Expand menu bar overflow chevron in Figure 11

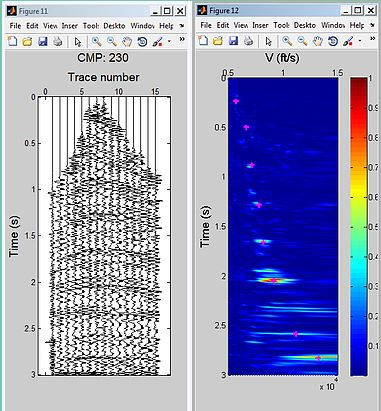(x=182, y=25)
